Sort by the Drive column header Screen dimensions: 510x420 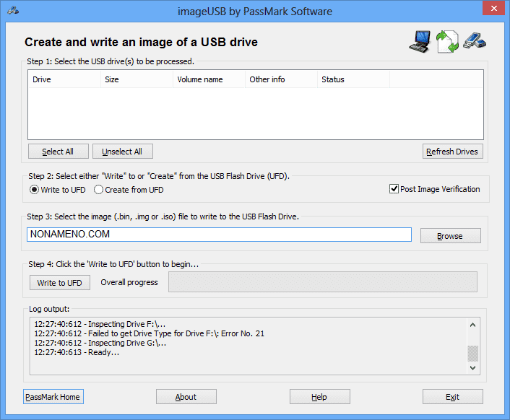coord(64,79)
